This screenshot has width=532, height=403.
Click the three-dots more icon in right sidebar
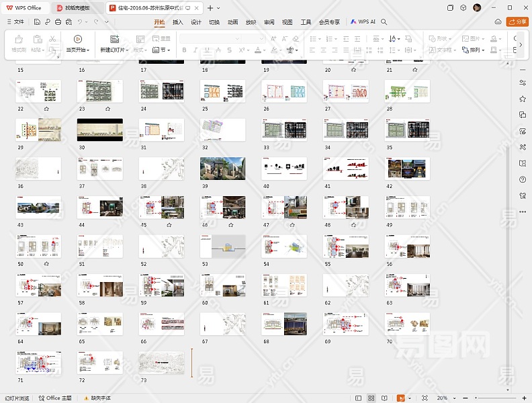(523, 212)
